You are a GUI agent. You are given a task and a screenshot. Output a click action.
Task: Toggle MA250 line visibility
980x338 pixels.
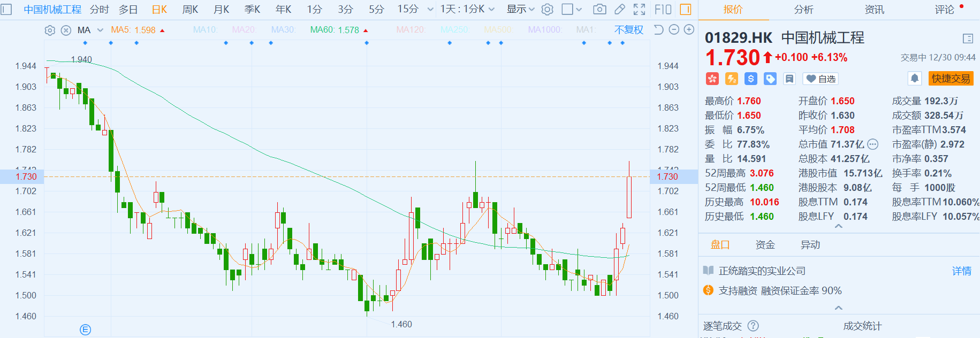tap(455, 30)
